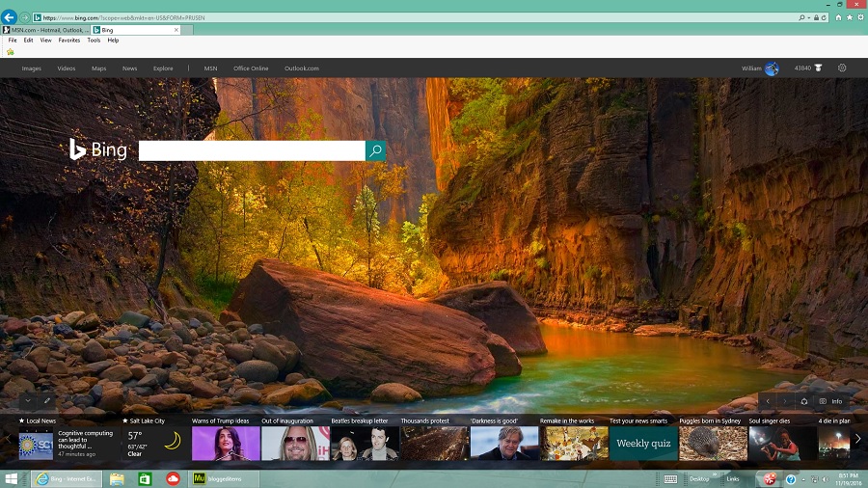Screen dimensions: 868x488
Task: Open 'Soul singer dies' thumbnail
Action: point(783,444)
